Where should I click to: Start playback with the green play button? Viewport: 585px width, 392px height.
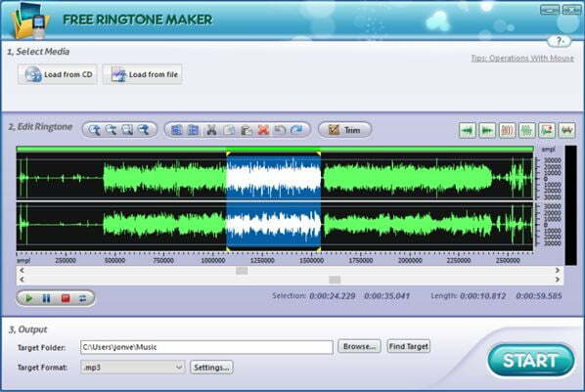pyautogui.click(x=28, y=298)
